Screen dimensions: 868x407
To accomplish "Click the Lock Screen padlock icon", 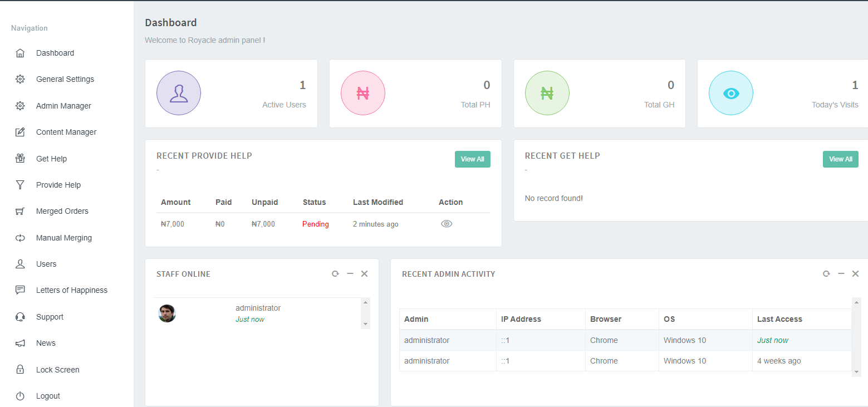I will tap(20, 370).
